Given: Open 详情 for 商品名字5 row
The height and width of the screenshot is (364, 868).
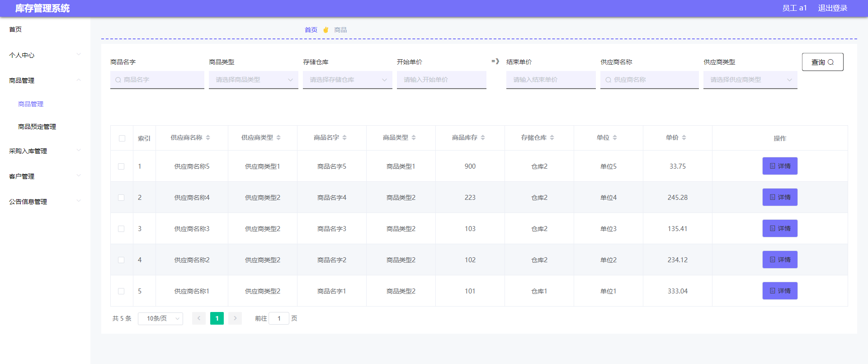Looking at the screenshot, I should pyautogui.click(x=780, y=166).
